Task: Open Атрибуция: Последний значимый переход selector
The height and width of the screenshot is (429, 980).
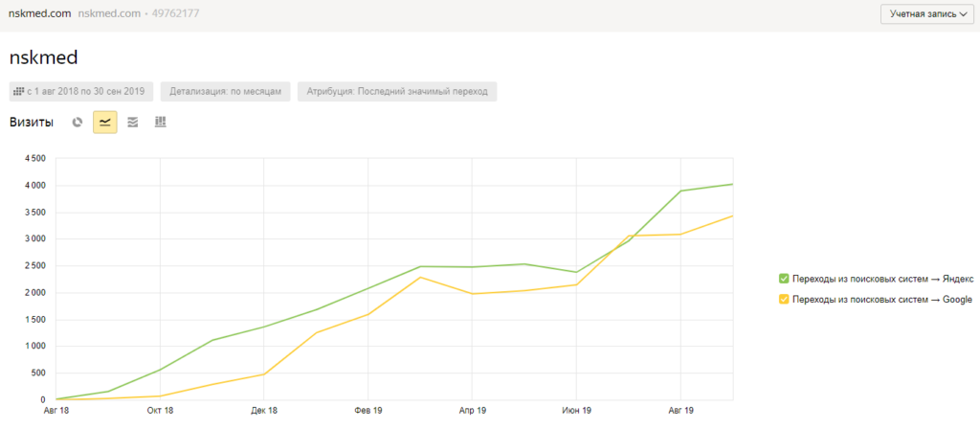Action: click(397, 91)
